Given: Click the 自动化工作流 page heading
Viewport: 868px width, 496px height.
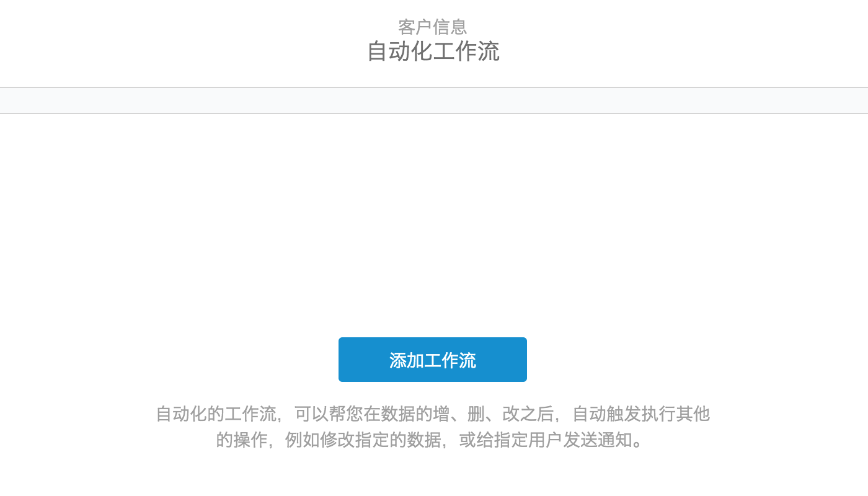Looking at the screenshot, I should tap(433, 51).
